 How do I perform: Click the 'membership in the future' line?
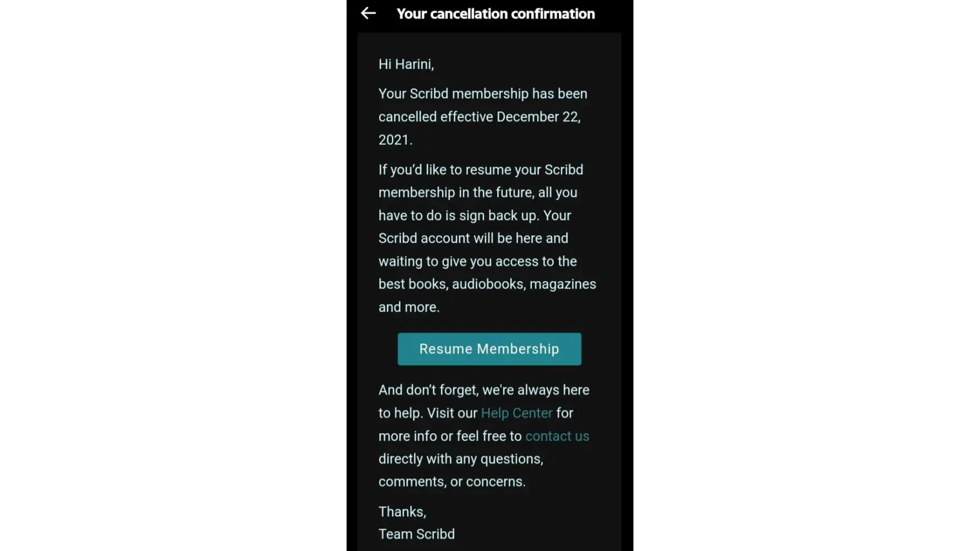click(478, 192)
